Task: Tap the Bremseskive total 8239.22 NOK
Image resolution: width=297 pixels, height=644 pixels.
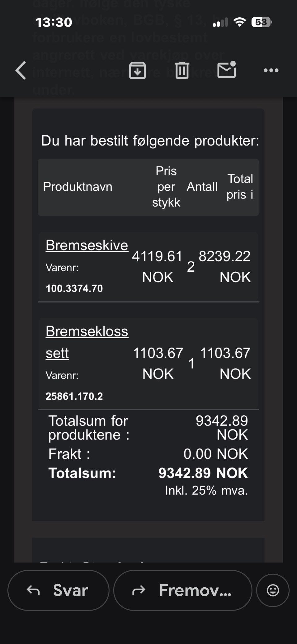Action: tap(225, 266)
